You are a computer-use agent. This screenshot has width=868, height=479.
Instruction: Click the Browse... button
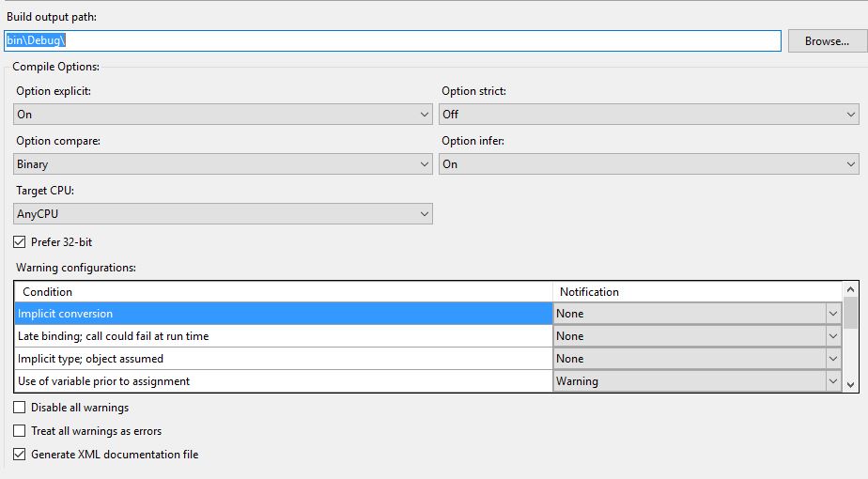[827, 41]
